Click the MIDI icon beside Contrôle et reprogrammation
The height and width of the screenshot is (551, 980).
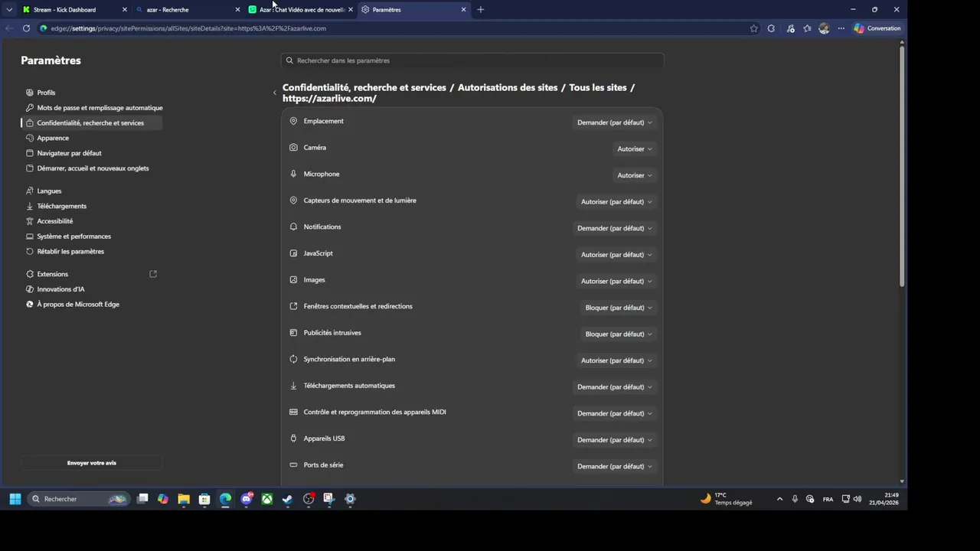[293, 412]
